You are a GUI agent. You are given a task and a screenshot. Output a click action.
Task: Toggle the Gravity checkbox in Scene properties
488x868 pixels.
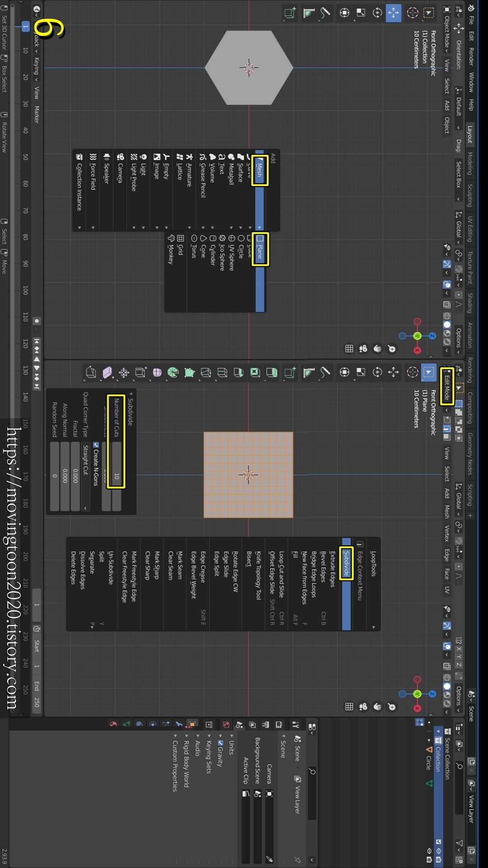220,743
